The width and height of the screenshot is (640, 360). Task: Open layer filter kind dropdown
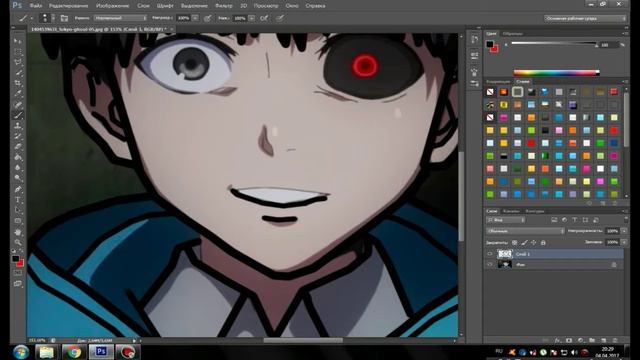(505, 220)
